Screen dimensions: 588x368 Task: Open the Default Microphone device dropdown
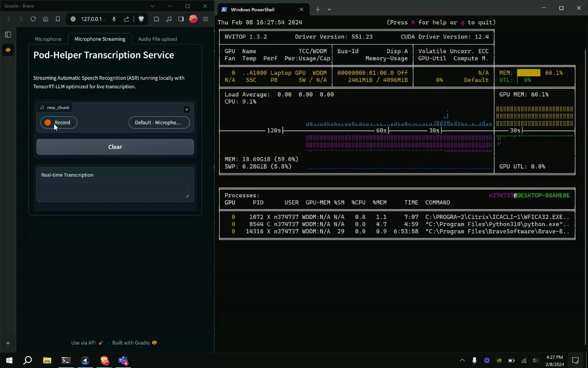(159, 122)
